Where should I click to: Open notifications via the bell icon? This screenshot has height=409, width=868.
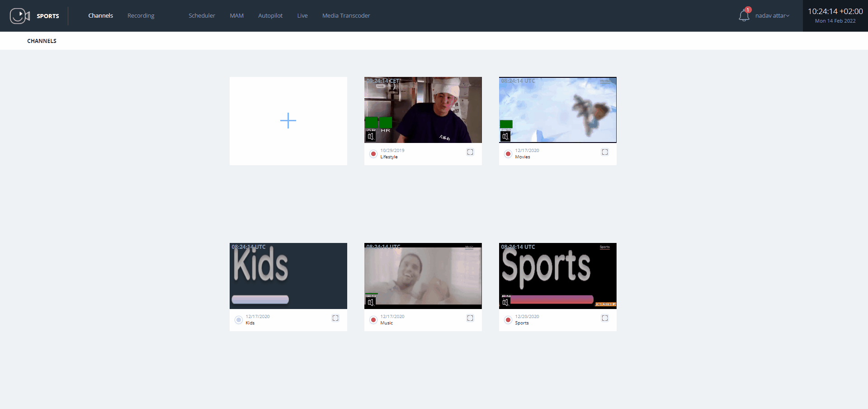(744, 15)
